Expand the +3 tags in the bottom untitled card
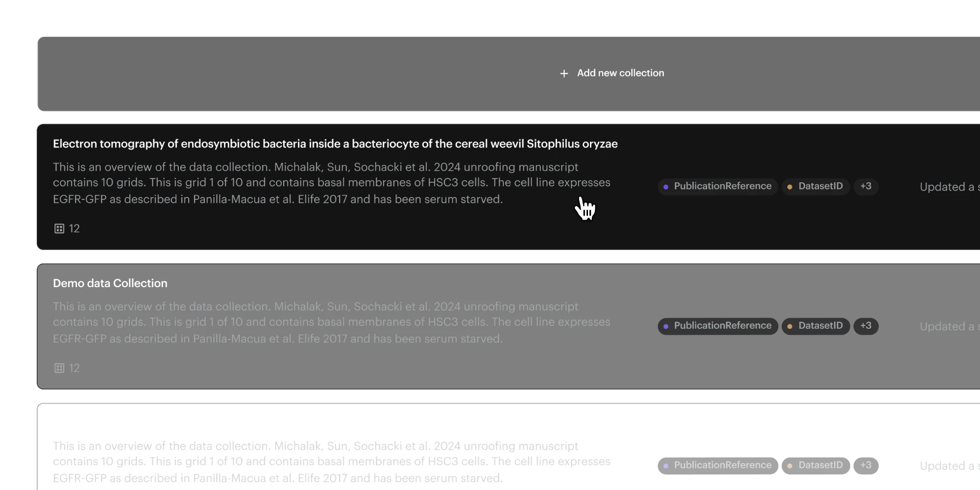This screenshot has height=490, width=980. 866,465
